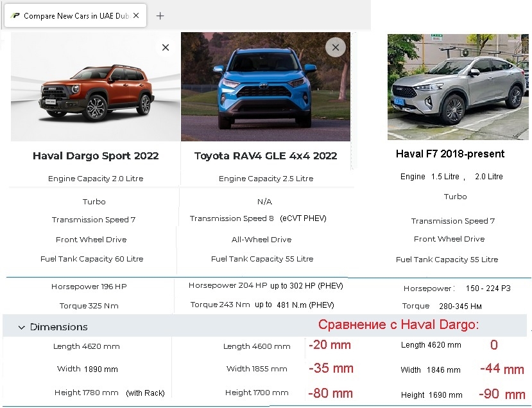Click 'up to 481 N.m (PHEV)' text
The width and height of the screenshot is (532, 408).
click(295, 305)
